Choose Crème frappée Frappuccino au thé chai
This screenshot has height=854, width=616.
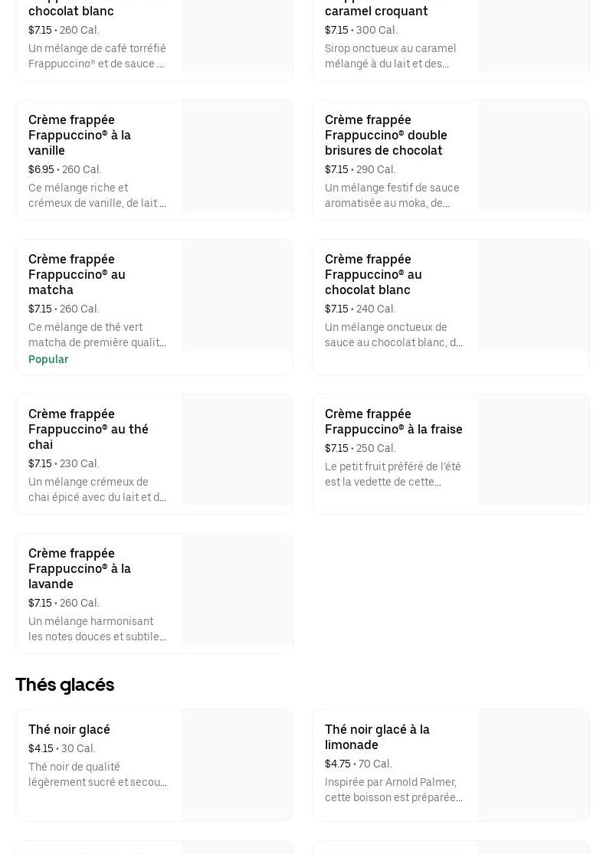88,429
